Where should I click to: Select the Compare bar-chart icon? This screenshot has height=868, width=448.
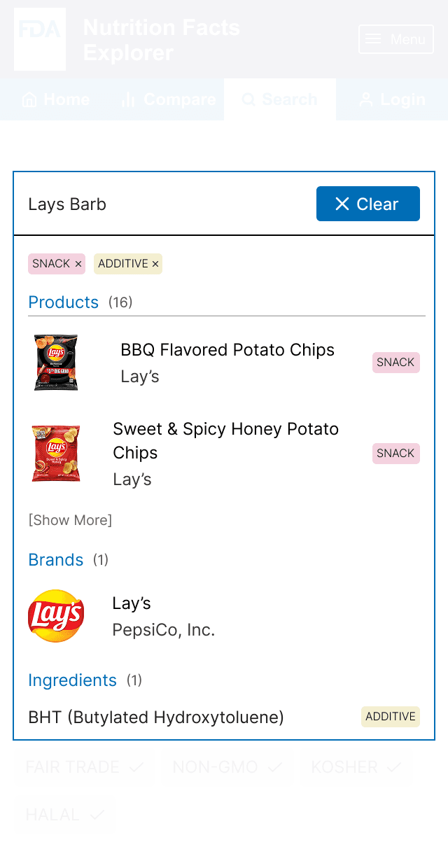point(129,99)
